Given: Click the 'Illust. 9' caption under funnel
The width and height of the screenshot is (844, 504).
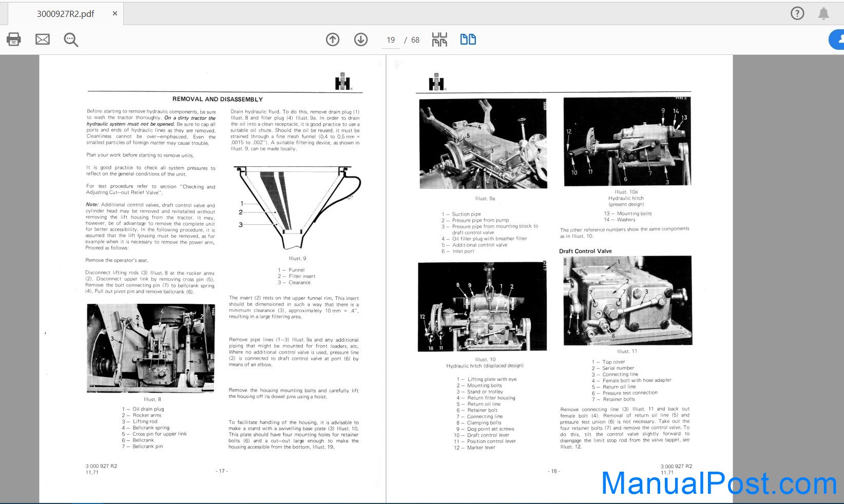Looking at the screenshot, I should 298,259.
